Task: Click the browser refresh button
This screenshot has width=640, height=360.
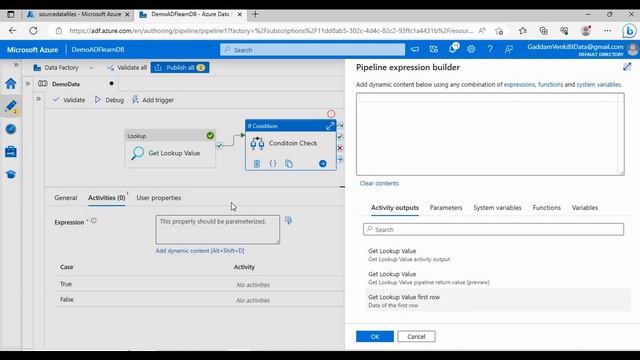Action: tap(33, 31)
